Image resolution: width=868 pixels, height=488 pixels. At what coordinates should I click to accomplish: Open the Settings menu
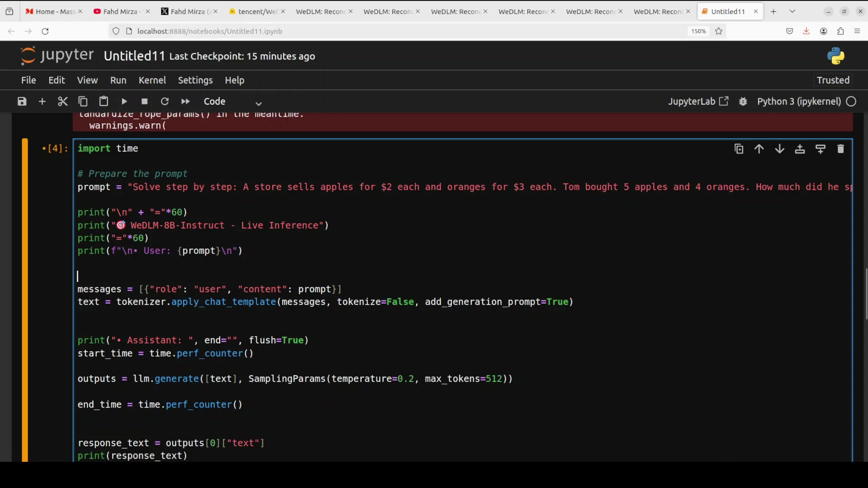click(x=195, y=80)
